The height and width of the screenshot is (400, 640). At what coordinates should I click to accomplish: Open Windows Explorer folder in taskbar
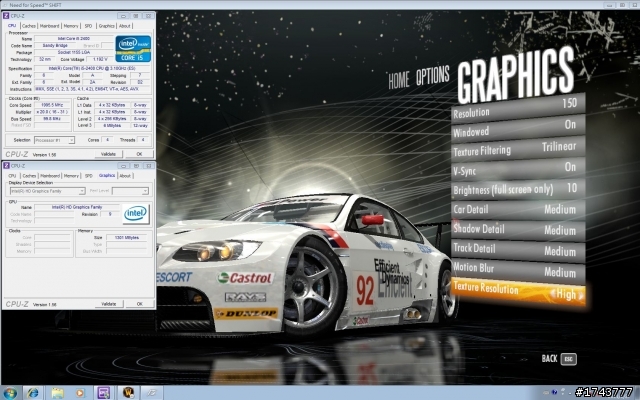click(x=57, y=393)
